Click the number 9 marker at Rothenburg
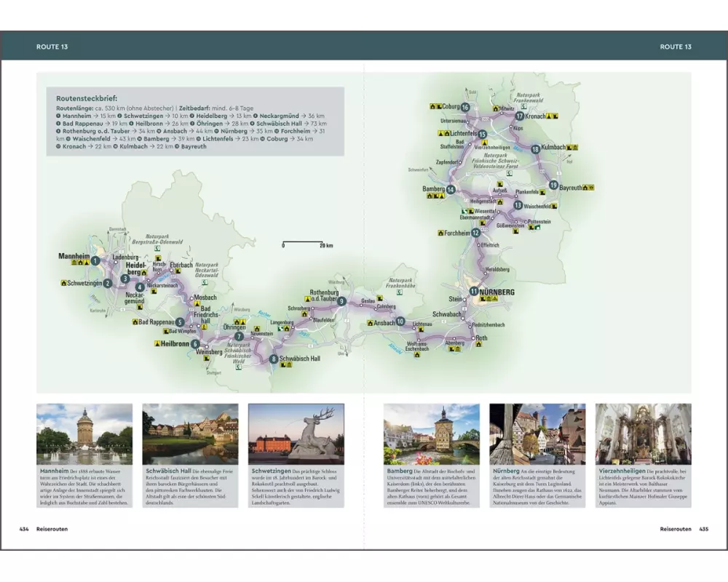Screen dimensions: 728x582 (341, 301)
